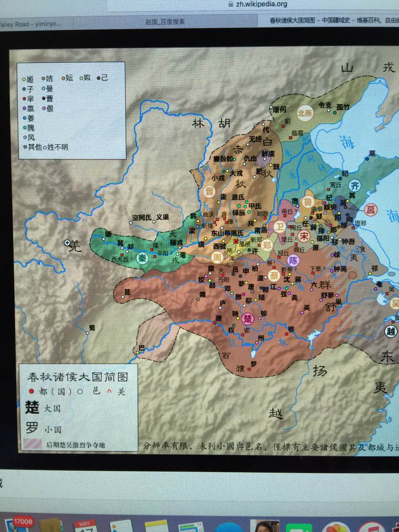Image resolution: width=399 pixels, height=532 pixels.
Task: Click the 卫 circle marker on the map
Action: tap(279, 227)
